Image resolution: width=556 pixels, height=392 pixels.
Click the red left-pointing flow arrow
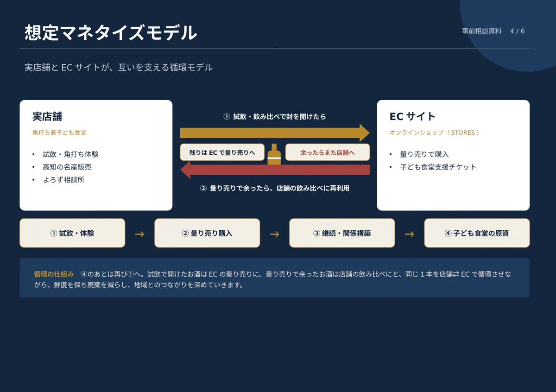(x=275, y=170)
